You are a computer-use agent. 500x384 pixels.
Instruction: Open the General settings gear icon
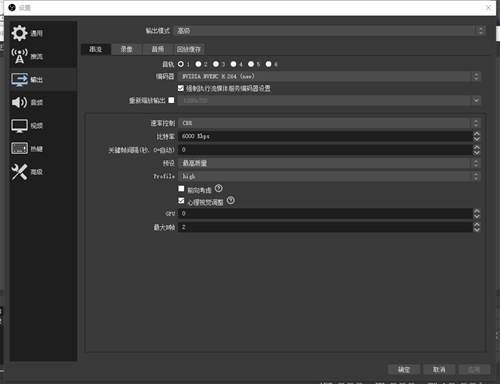click(19, 33)
